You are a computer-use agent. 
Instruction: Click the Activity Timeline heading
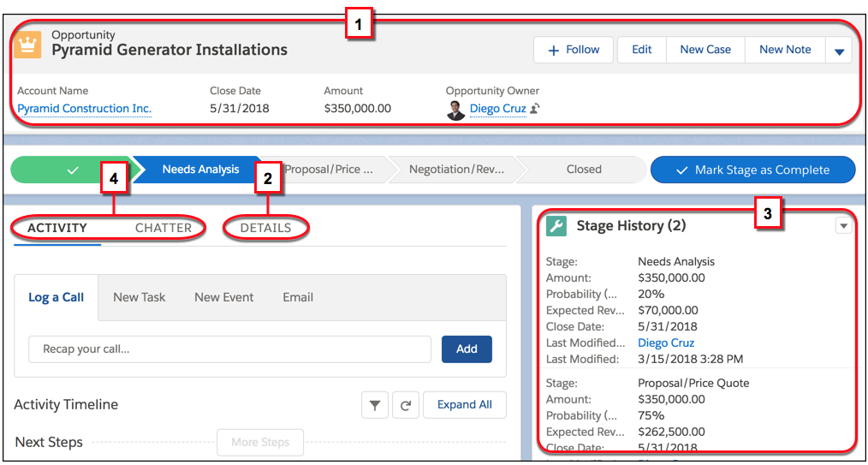click(66, 405)
